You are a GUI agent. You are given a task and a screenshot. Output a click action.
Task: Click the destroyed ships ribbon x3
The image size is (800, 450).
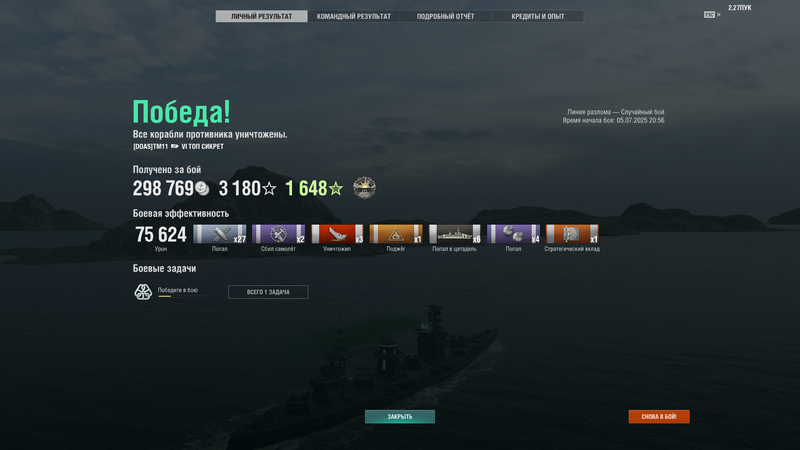pyautogui.click(x=337, y=234)
